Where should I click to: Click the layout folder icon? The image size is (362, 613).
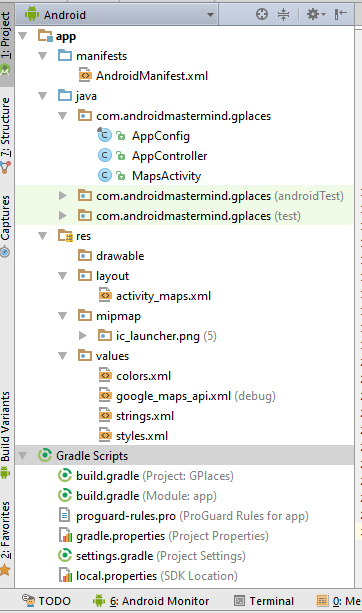pos(85,275)
